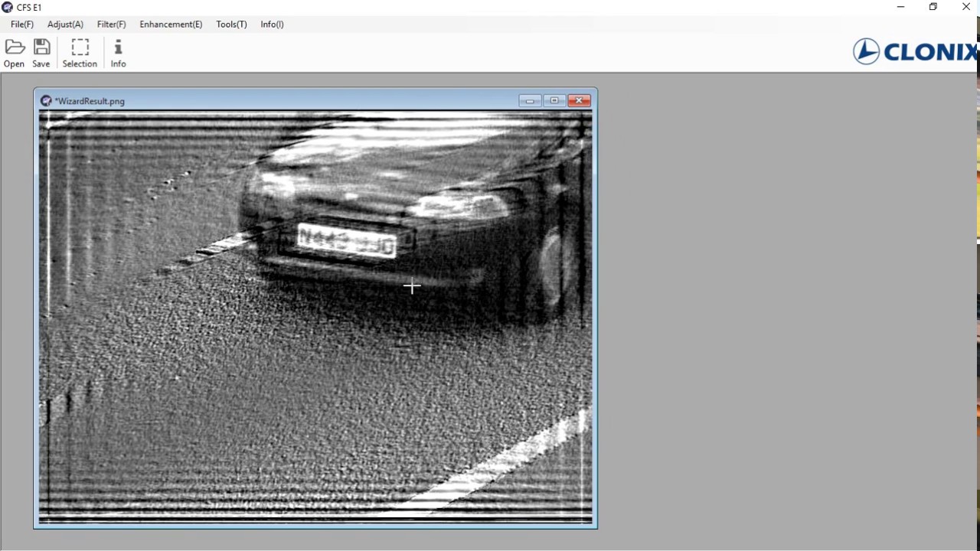Close the WizardResult.png image window

click(579, 100)
